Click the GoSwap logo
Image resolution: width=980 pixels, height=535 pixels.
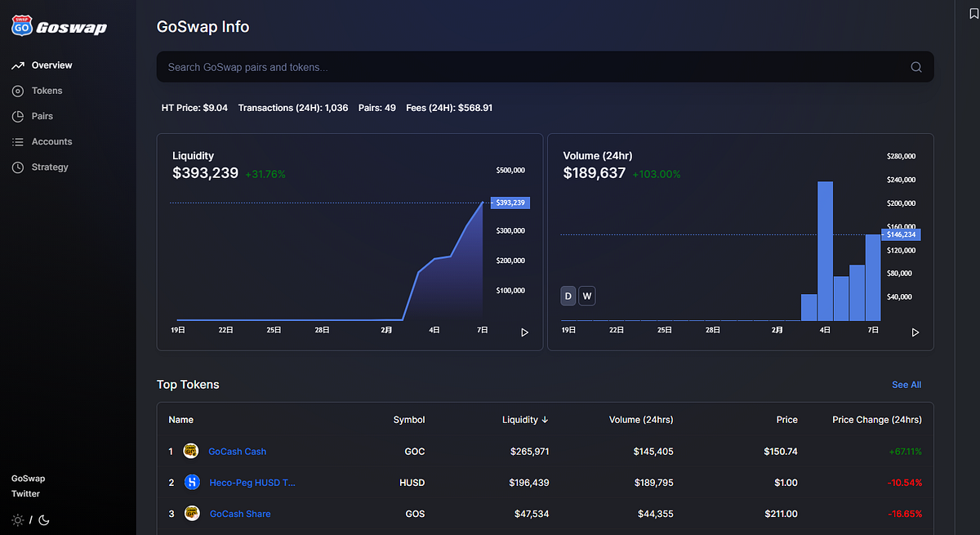pyautogui.click(x=59, y=27)
